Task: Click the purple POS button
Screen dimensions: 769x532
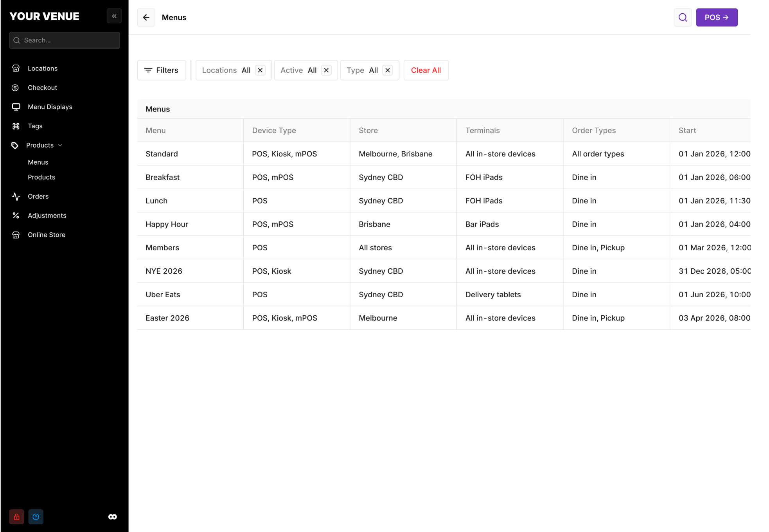Action: pyautogui.click(x=717, y=17)
